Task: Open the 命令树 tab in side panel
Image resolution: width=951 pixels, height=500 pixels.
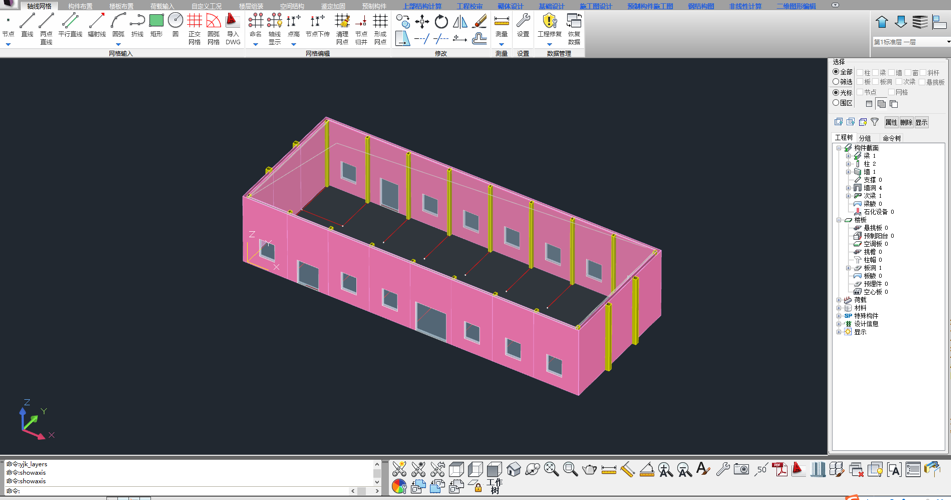Action: [891, 138]
